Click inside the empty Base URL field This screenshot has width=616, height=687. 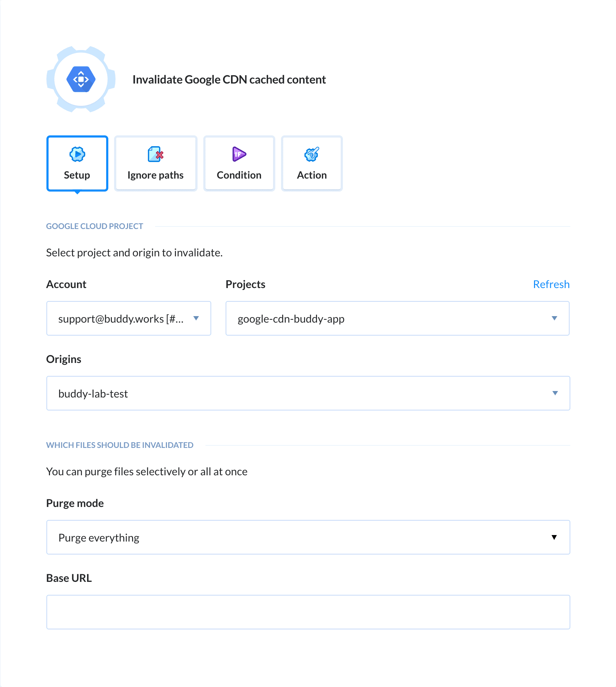(308, 612)
